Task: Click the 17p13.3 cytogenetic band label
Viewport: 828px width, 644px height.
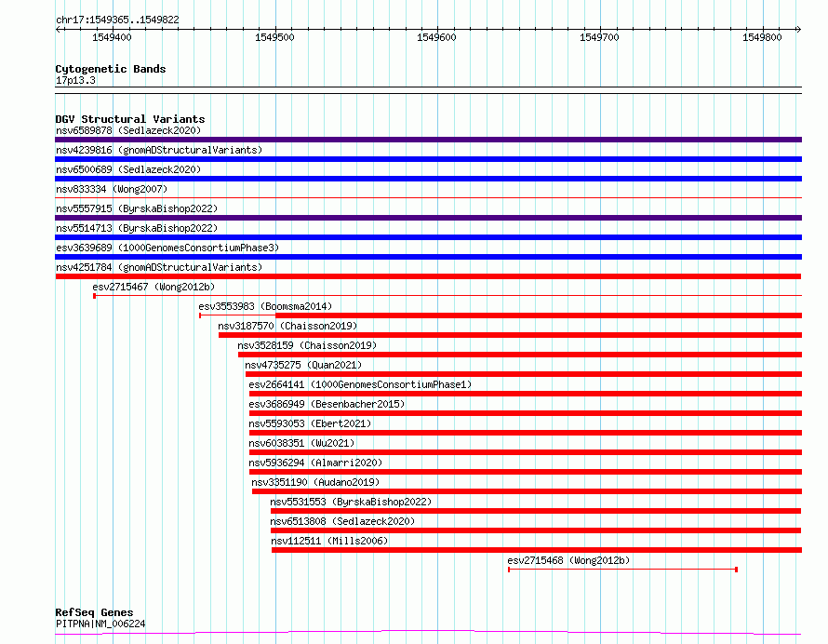Action: point(75,80)
